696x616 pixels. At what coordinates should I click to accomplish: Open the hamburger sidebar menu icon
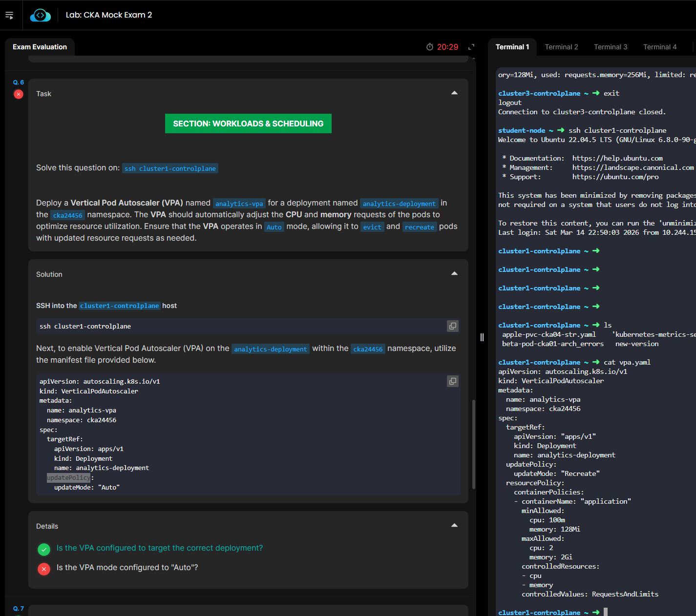(9, 15)
